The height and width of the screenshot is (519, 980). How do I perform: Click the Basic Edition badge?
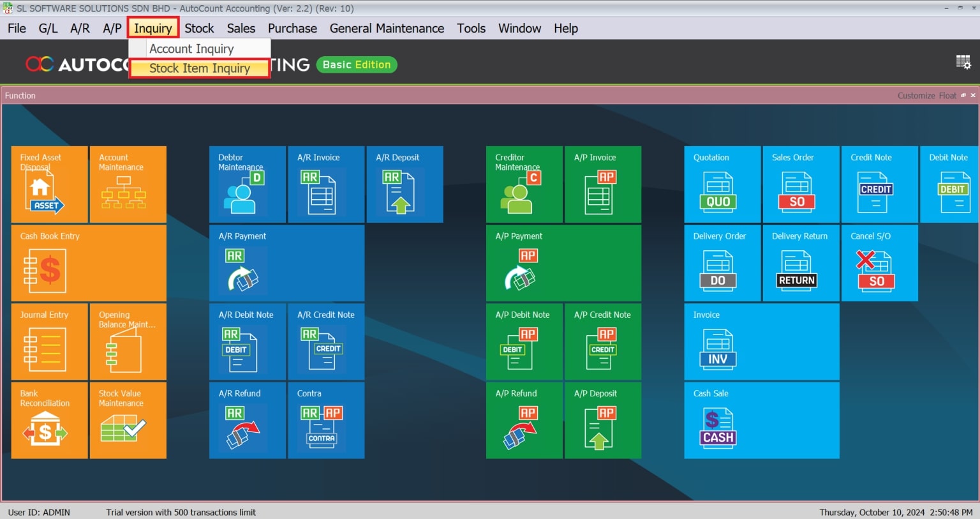tap(356, 64)
